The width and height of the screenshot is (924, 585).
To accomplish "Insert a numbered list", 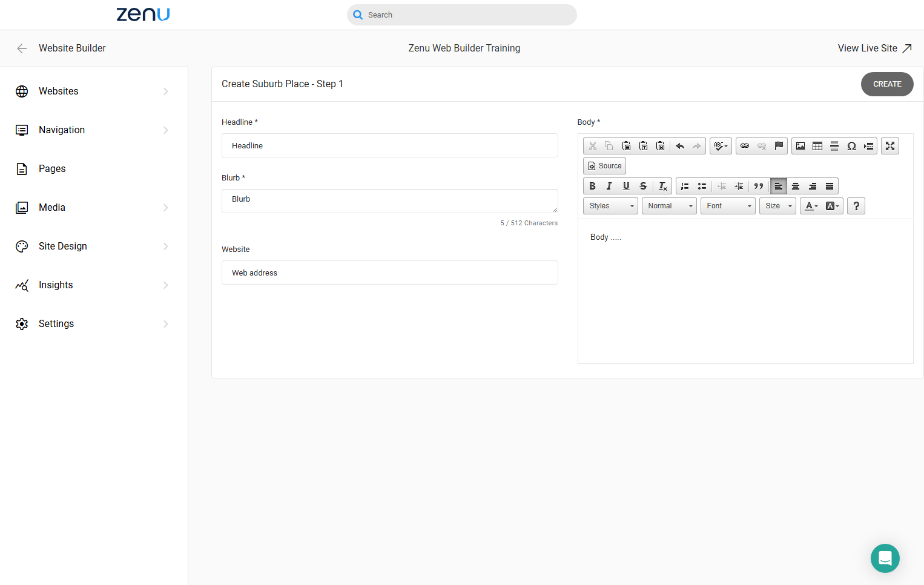I will (x=685, y=187).
